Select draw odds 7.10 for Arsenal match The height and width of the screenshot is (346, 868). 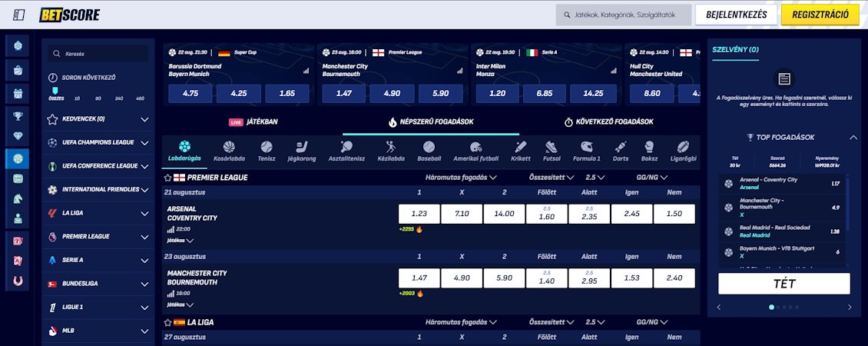coord(462,214)
